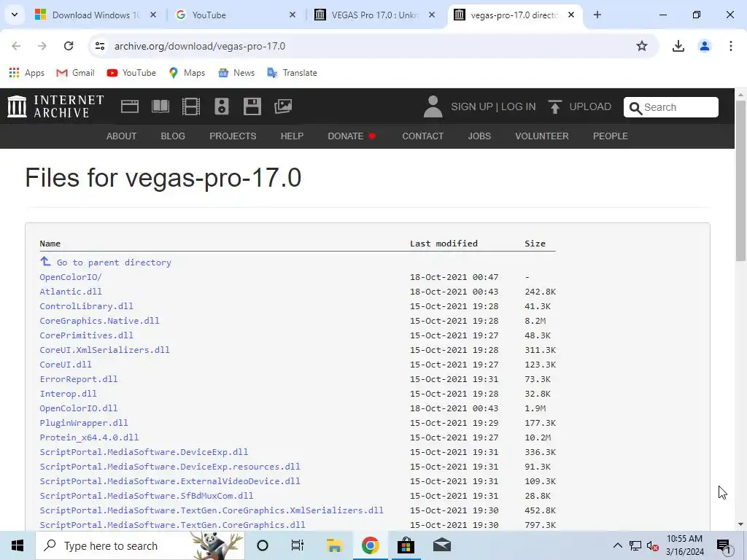Image resolution: width=747 pixels, height=560 pixels.
Task: Download ScriptPortal.MediaSoftware.ExternalVideoDevice.dll
Action: (170, 481)
